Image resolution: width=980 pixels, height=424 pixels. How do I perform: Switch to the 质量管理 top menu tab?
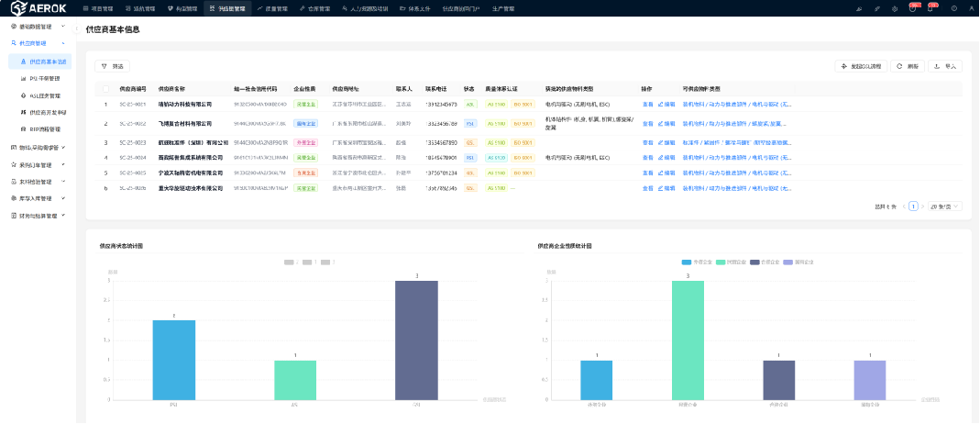tap(271, 8)
